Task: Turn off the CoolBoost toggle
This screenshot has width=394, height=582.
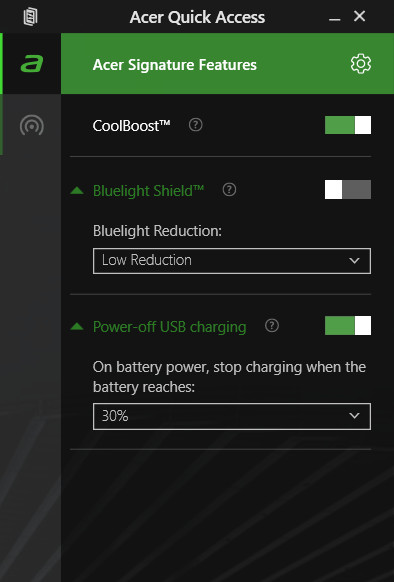Action: 348,125
